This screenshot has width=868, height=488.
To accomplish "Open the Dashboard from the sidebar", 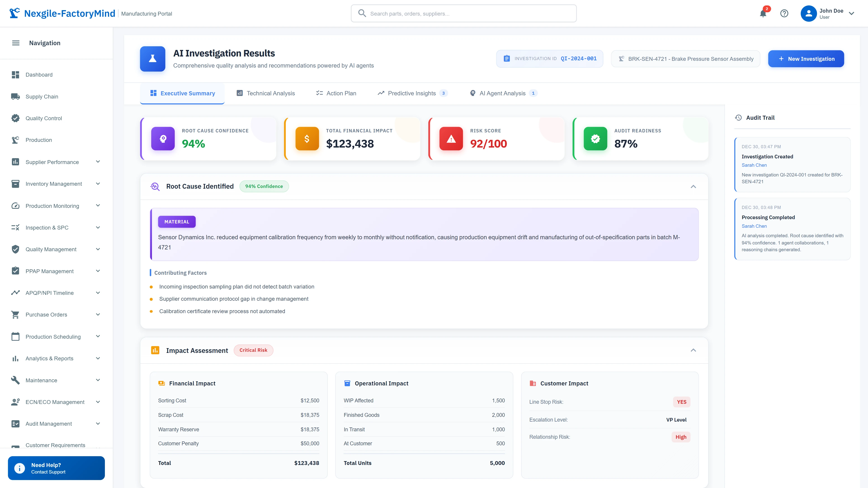I will click(x=39, y=74).
